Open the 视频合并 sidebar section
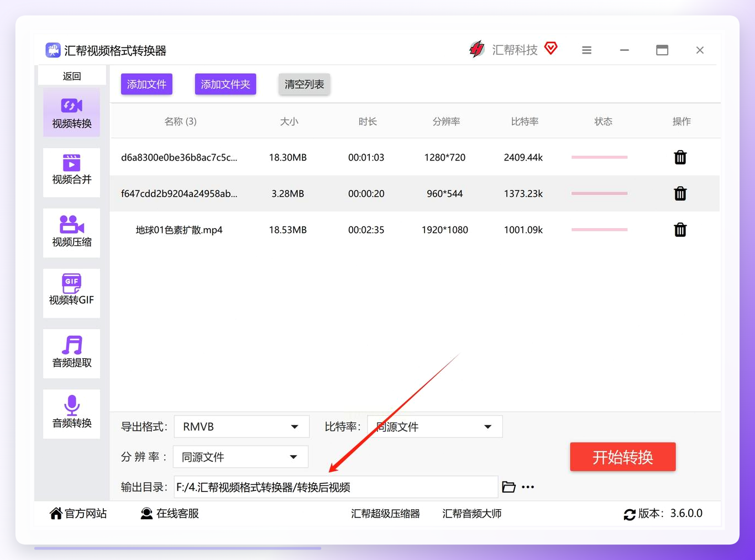The image size is (755, 560). click(72, 172)
